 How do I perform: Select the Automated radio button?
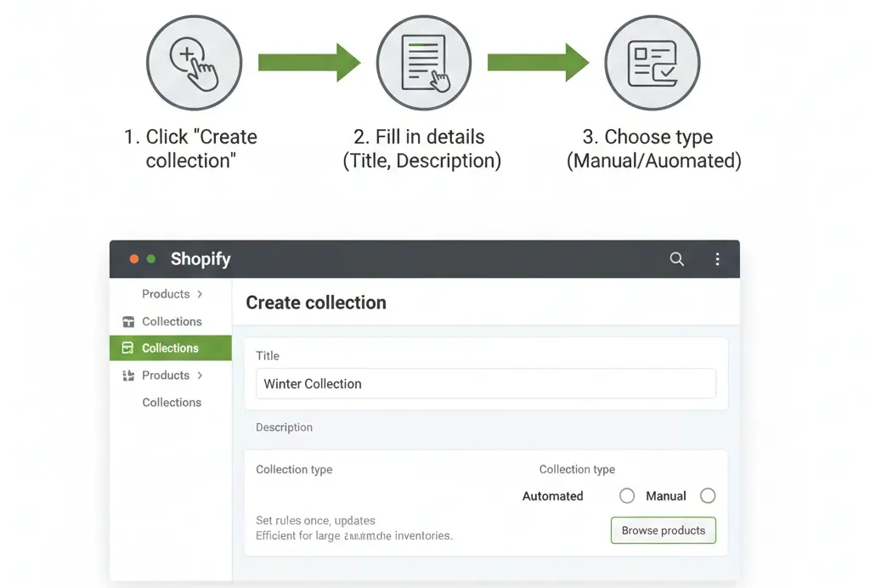[x=627, y=496]
